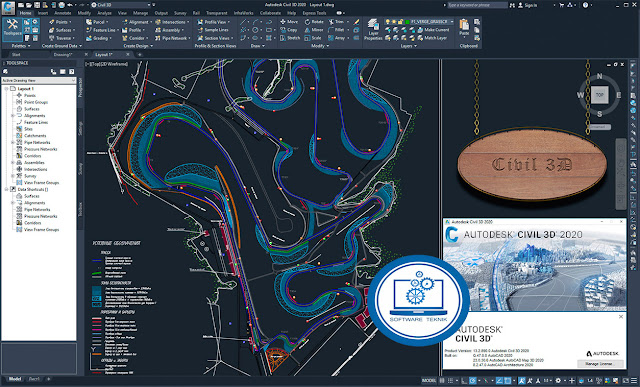
Task: Click the Section Views tool
Action: [x=215, y=38]
